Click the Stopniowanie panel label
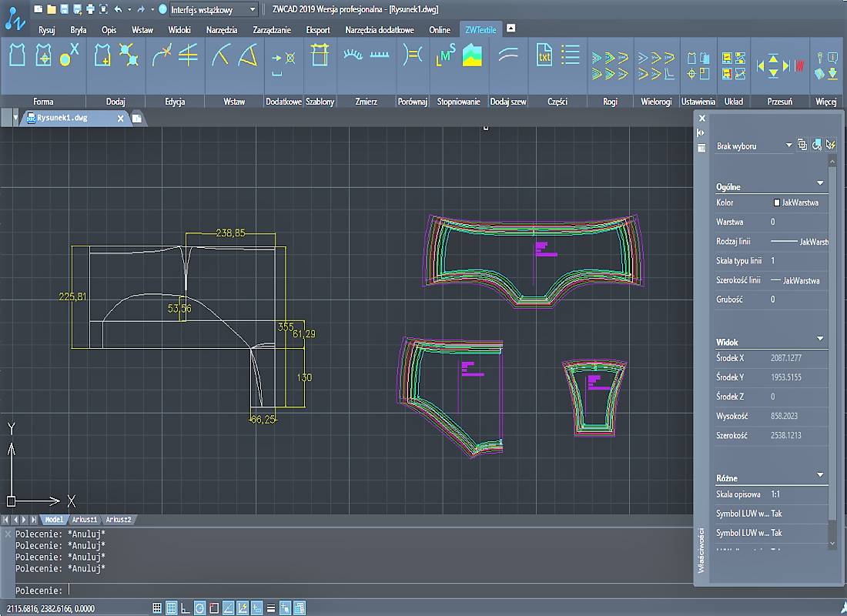 click(459, 102)
